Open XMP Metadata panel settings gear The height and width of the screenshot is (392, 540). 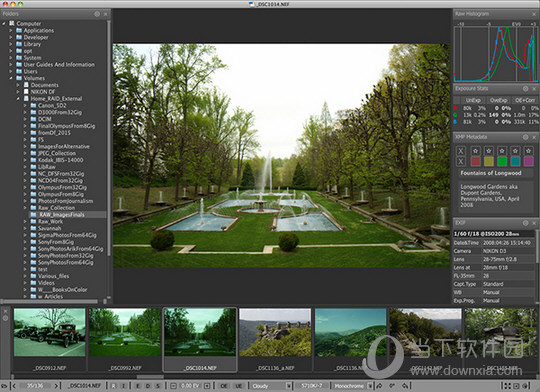point(526,137)
